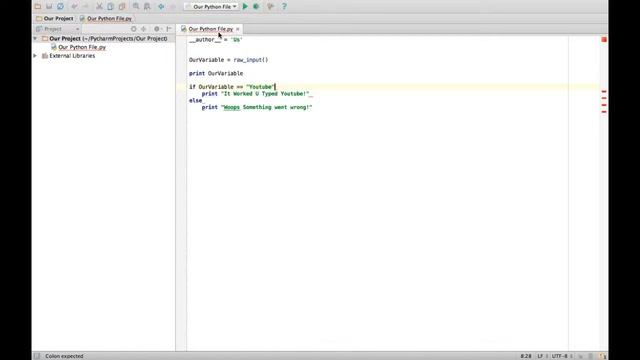Open the toolbar icon left of Help
This screenshot has height=360, width=640.
point(270,7)
